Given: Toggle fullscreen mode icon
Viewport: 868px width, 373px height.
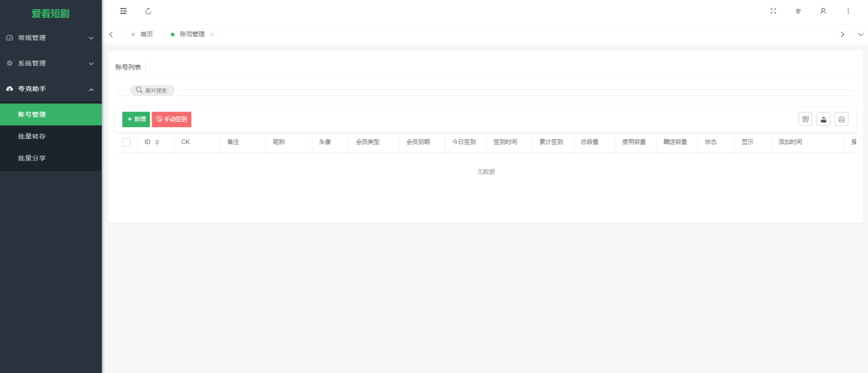Looking at the screenshot, I should pyautogui.click(x=773, y=11).
